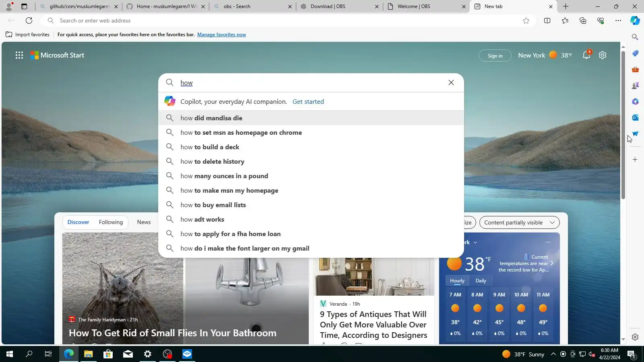Click the Sign in button
This screenshot has width=644, height=362.
(x=495, y=56)
